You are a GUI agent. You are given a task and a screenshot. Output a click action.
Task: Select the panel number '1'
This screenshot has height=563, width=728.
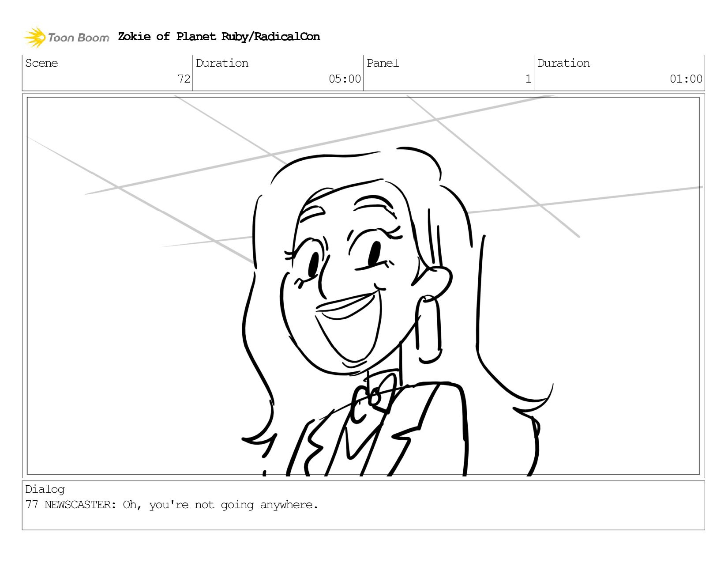pos(528,79)
